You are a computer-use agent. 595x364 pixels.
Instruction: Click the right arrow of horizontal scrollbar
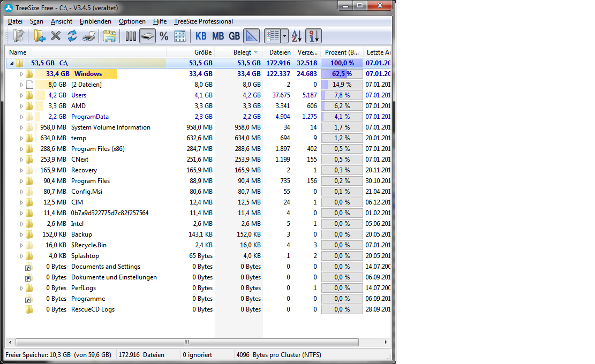click(386, 342)
